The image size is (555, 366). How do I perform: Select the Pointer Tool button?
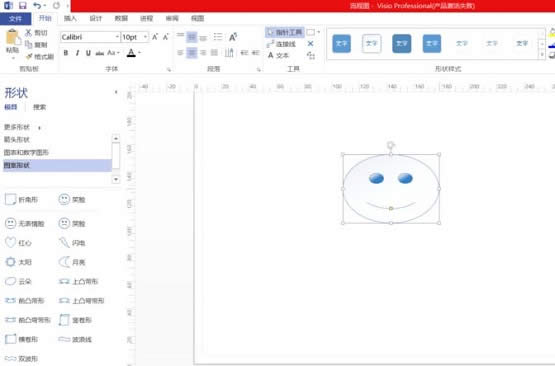285,32
